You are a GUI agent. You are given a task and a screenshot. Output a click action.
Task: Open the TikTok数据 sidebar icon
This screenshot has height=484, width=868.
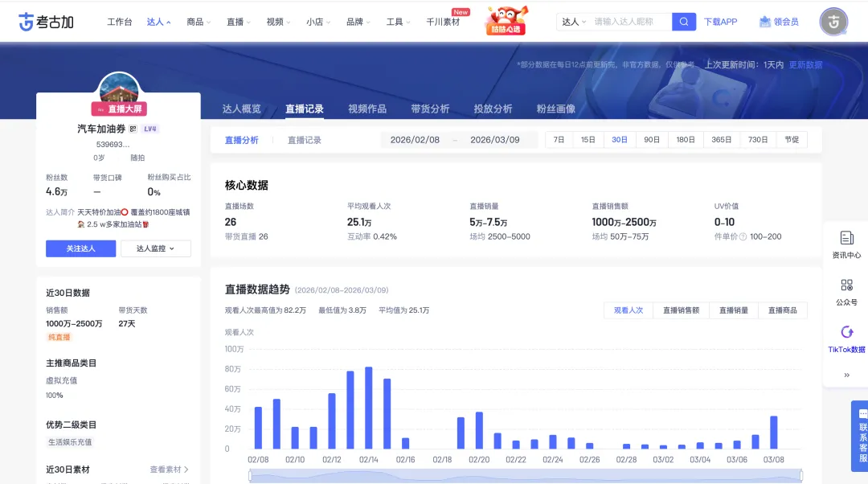coord(846,332)
